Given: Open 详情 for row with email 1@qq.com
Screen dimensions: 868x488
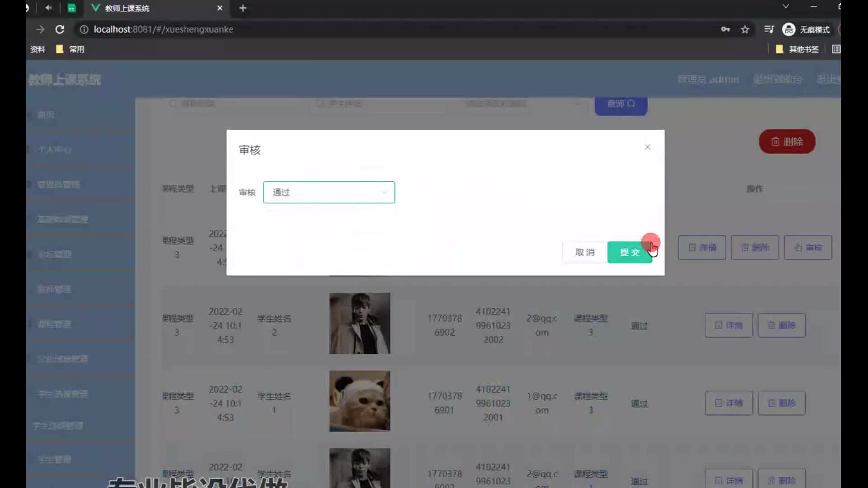Looking at the screenshot, I should point(728,403).
